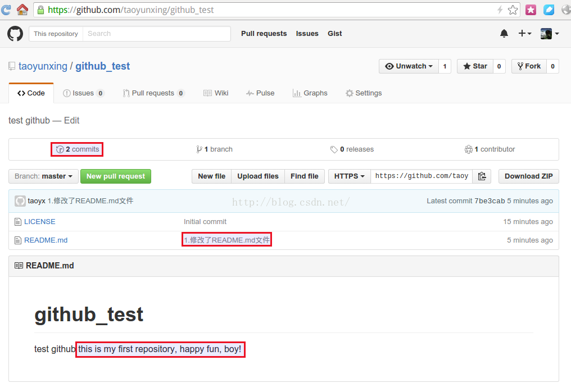The height and width of the screenshot is (392, 571).
Task: Click the taoyx committer avatar
Action: pos(20,201)
